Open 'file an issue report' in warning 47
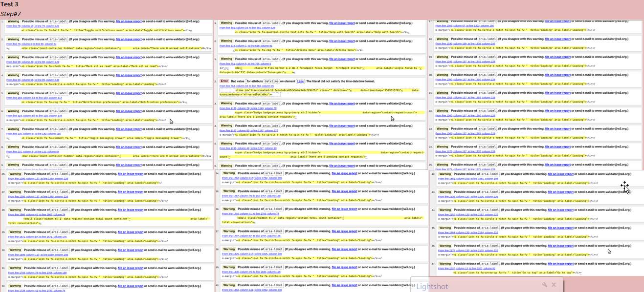Screen dimensions: 644x292 coord(561,264)
